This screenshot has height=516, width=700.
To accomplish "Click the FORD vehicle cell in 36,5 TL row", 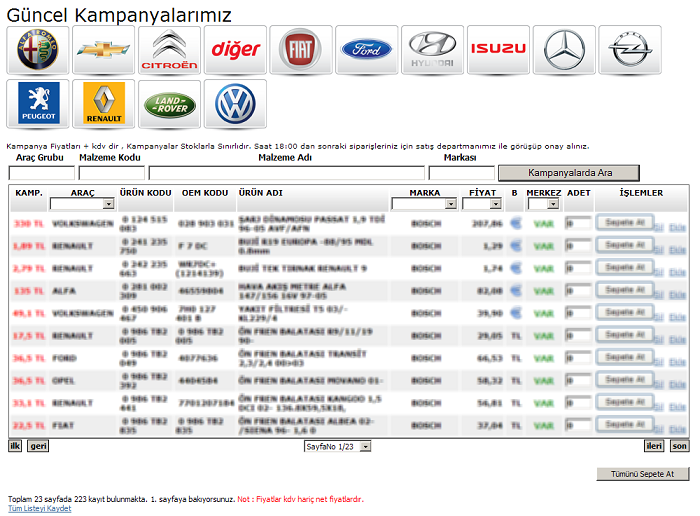I will 64,358.
